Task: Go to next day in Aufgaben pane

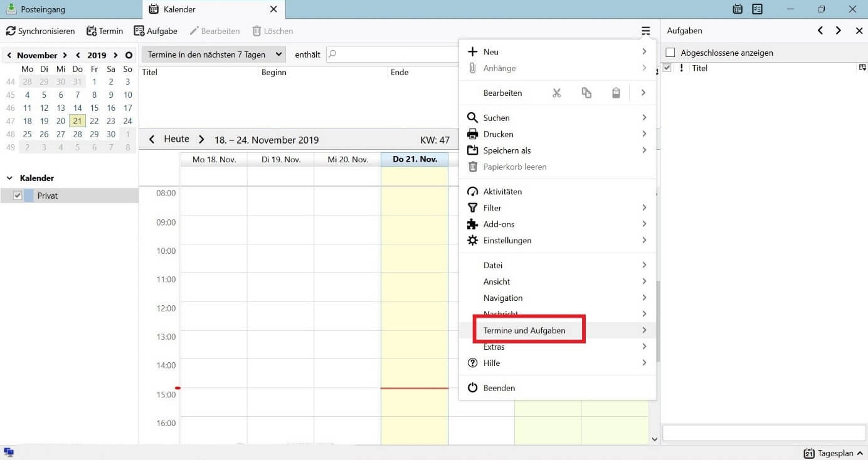Action: coord(839,31)
